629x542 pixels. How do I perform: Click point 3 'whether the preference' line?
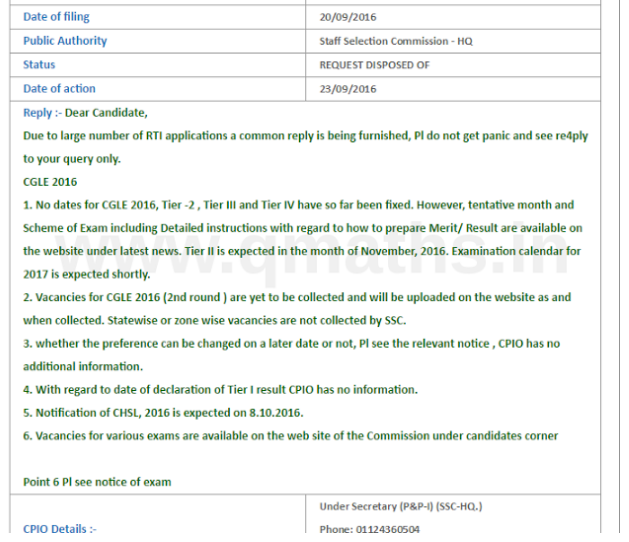click(291, 344)
